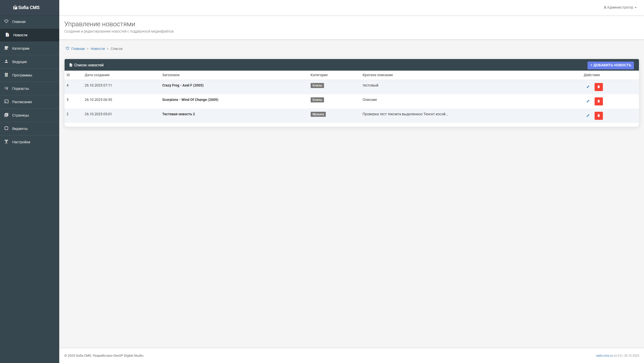644x363 pixels.
Task: Click trash icon next to Crazy Frog row
Action: tap(599, 87)
